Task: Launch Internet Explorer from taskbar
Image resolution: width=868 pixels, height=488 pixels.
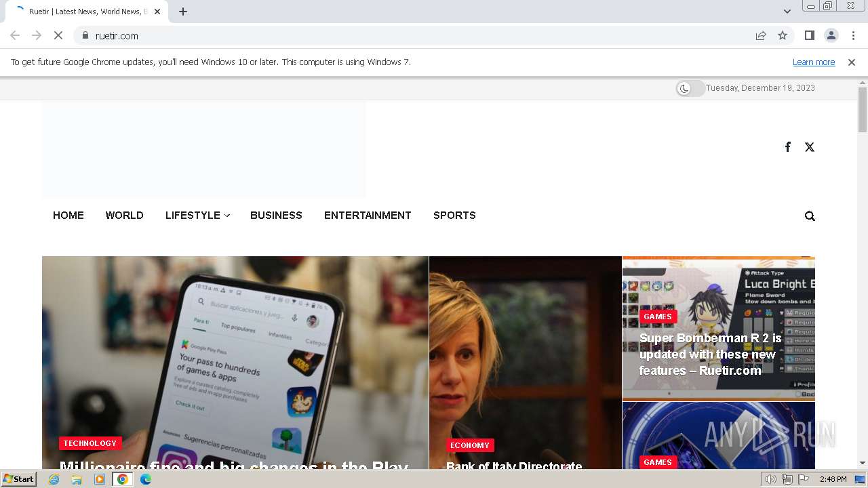Action: (54, 479)
